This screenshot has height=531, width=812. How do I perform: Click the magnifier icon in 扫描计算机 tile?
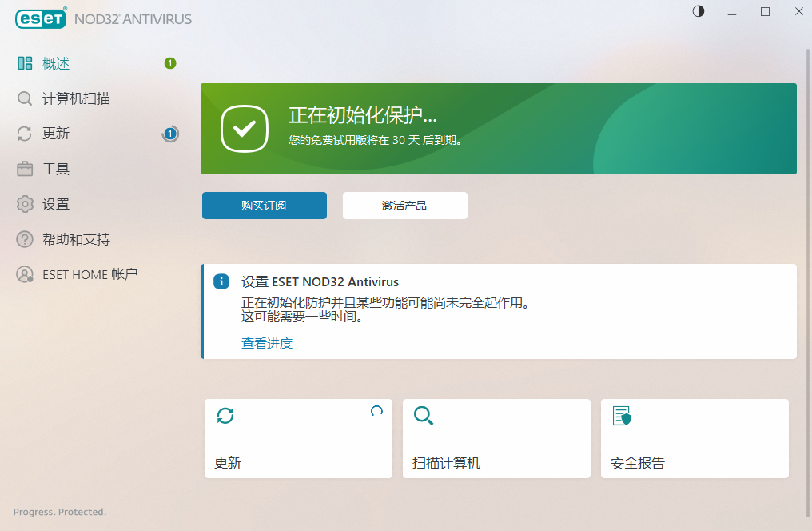[424, 416]
